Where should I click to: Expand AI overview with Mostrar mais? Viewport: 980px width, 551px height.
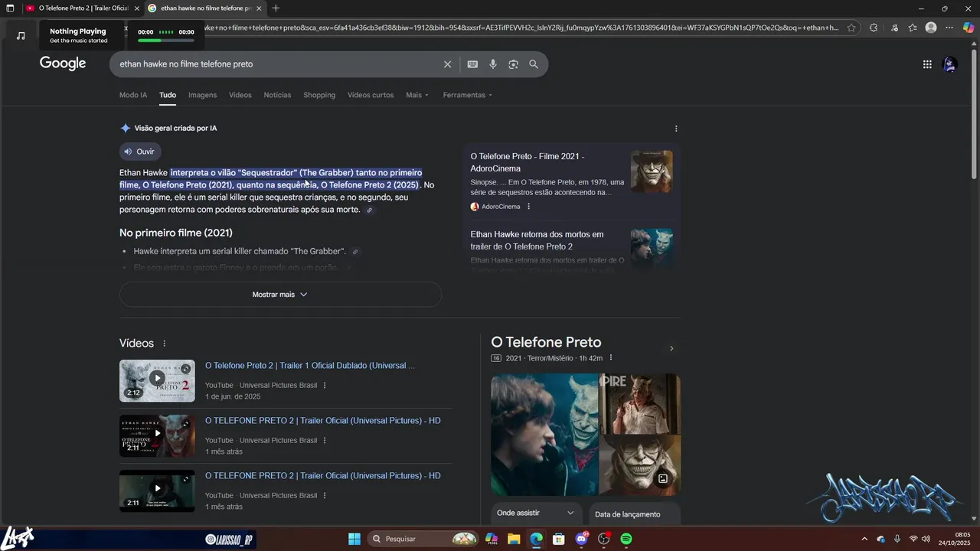tap(280, 295)
